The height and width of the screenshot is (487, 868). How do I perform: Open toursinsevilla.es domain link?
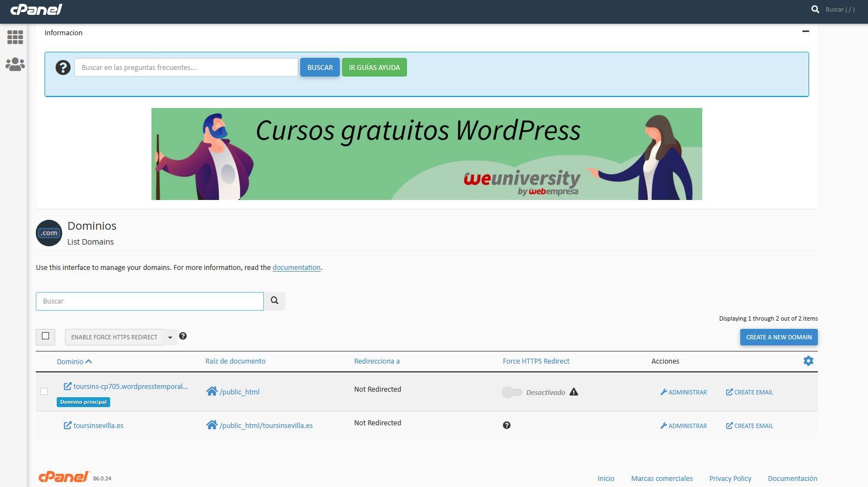(99, 426)
